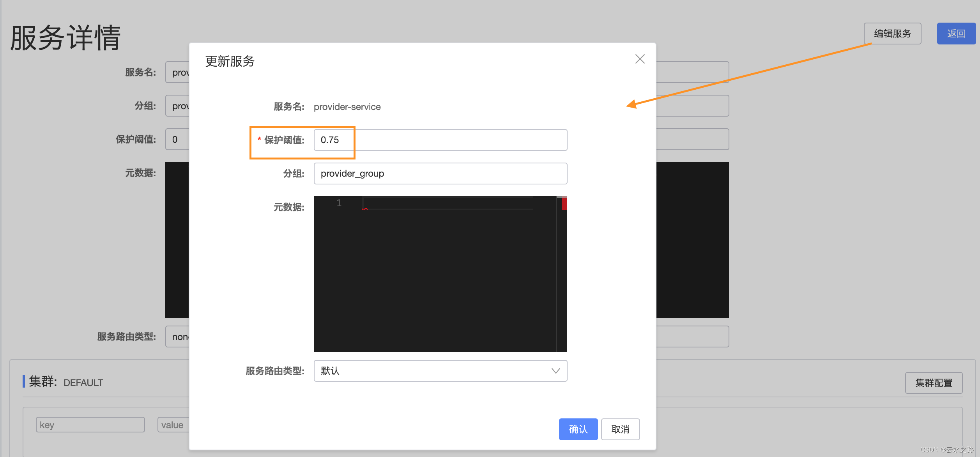Click the blue 返回 button
Screen dimensions: 980x457
(x=956, y=34)
